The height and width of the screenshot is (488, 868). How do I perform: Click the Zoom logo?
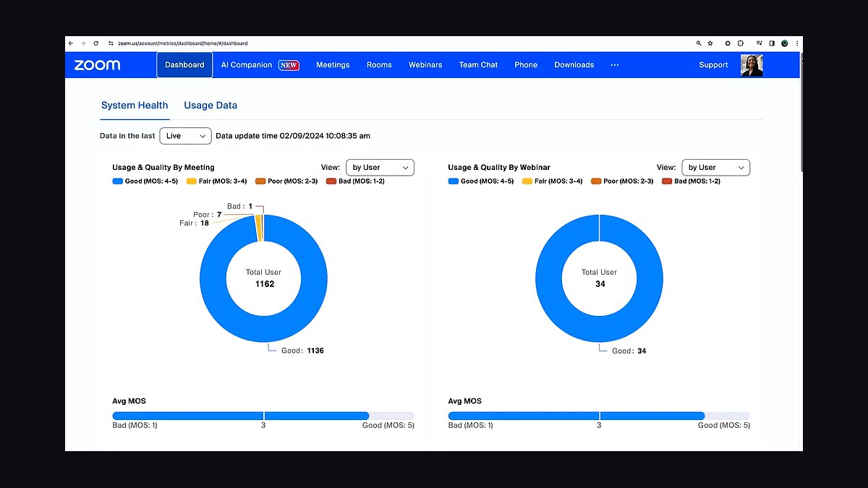pos(97,65)
